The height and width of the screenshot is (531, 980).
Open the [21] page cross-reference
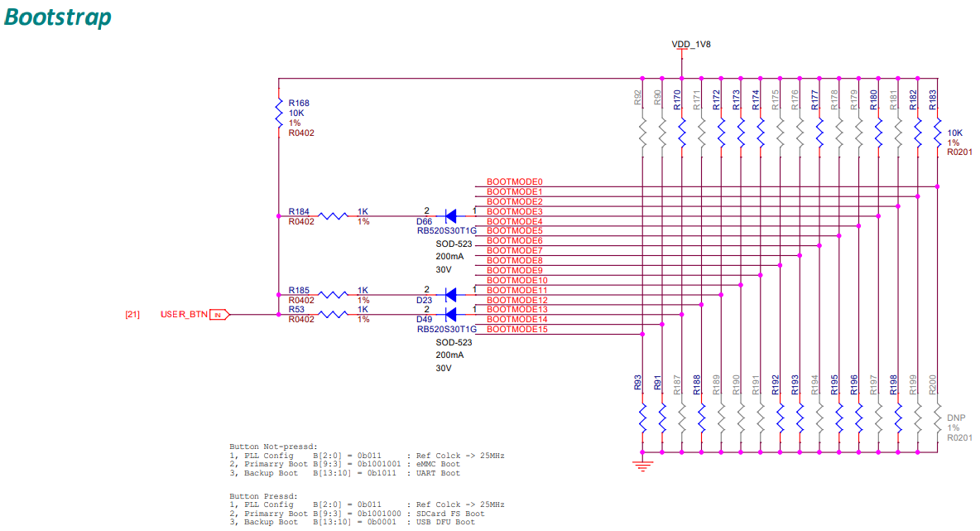click(x=132, y=315)
